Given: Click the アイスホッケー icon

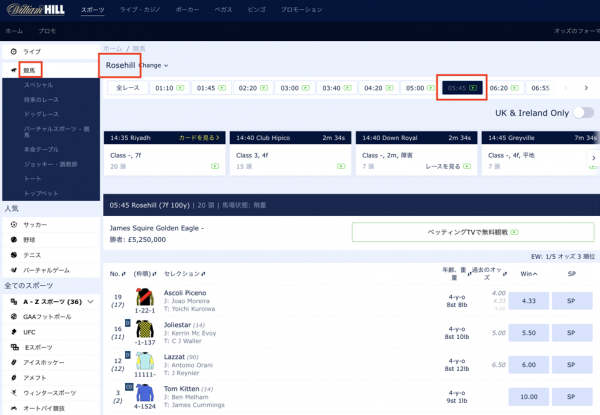Looking at the screenshot, I should click(x=14, y=362).
